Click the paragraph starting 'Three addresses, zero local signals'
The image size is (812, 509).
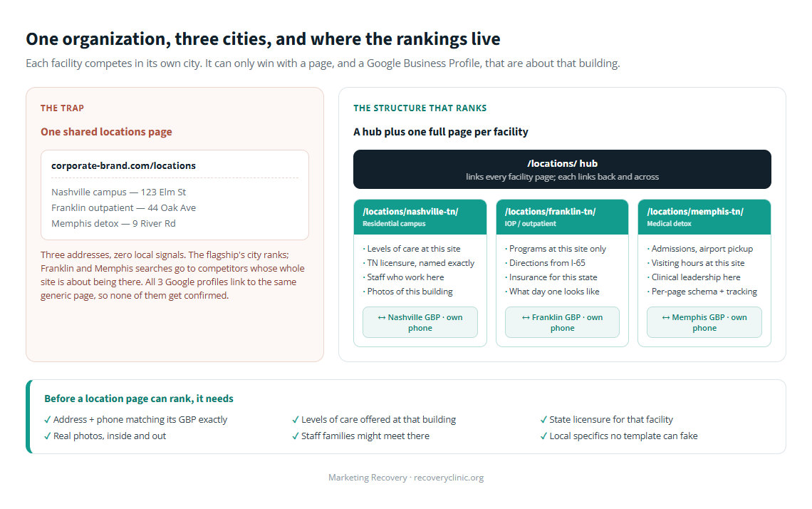coord(172,275)
